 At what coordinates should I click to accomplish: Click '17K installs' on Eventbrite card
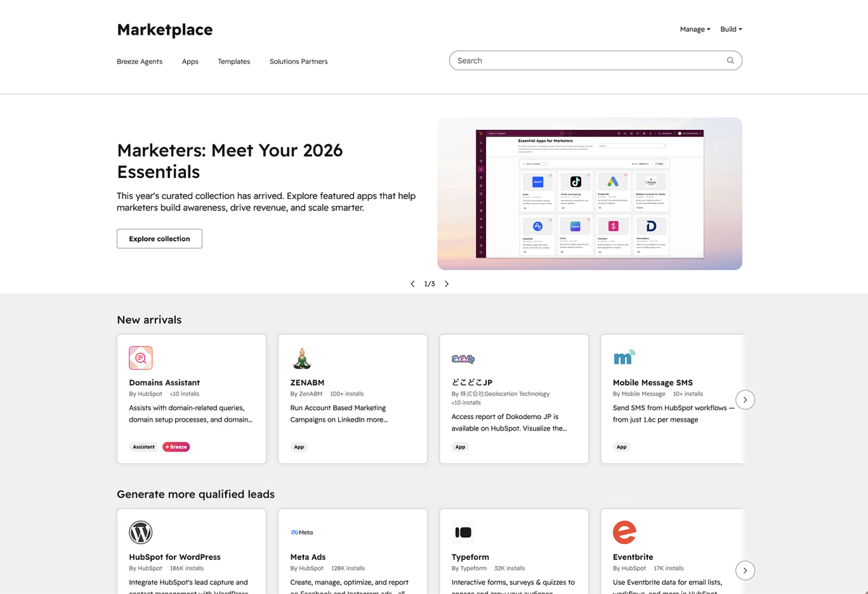pos(669,568)
